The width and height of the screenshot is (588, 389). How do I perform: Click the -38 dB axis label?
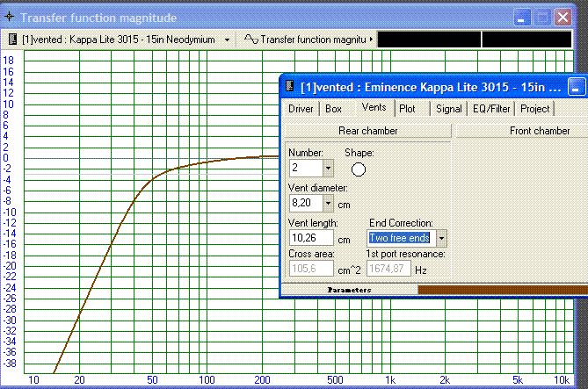10,364
